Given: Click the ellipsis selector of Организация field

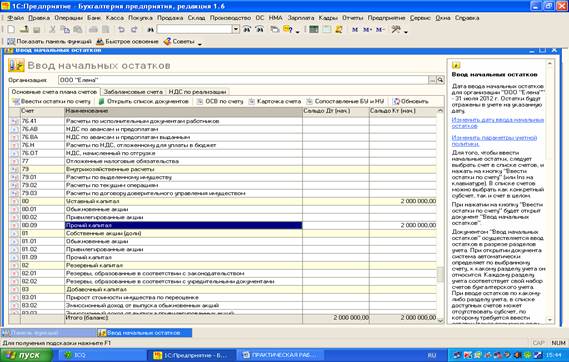Looking at the screenshot, I should 432,80.
